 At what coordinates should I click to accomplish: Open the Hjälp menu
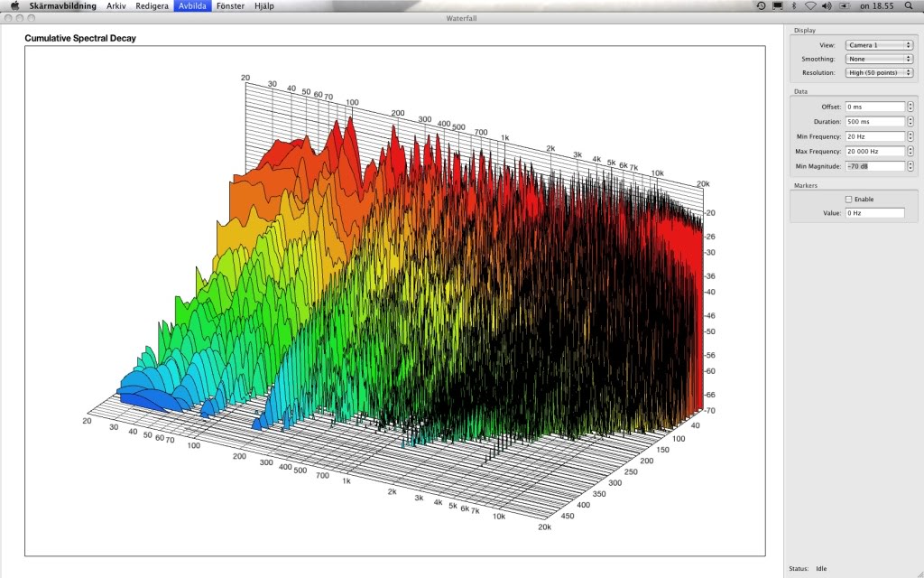[x=264, y=6]
